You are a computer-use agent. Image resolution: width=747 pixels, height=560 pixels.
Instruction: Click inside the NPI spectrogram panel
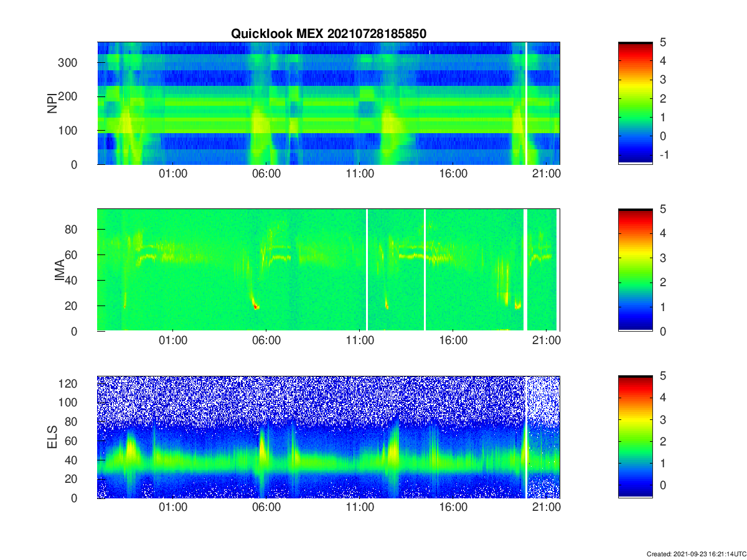[329, 103]
